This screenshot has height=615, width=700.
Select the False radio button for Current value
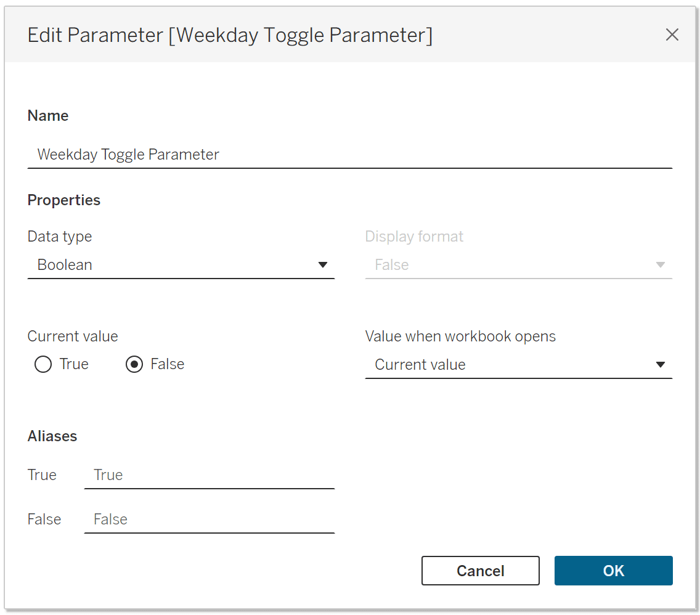click(134, 364)
